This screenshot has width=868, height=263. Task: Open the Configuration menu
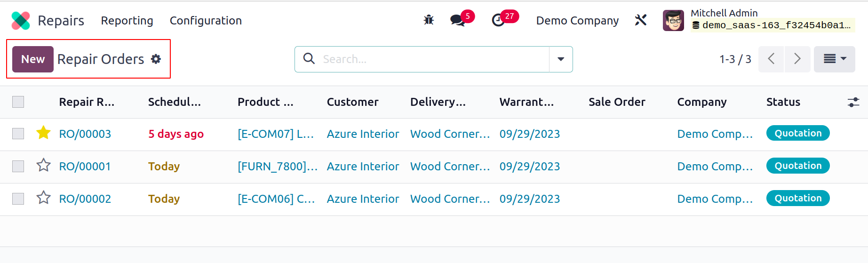pos(206,21)
